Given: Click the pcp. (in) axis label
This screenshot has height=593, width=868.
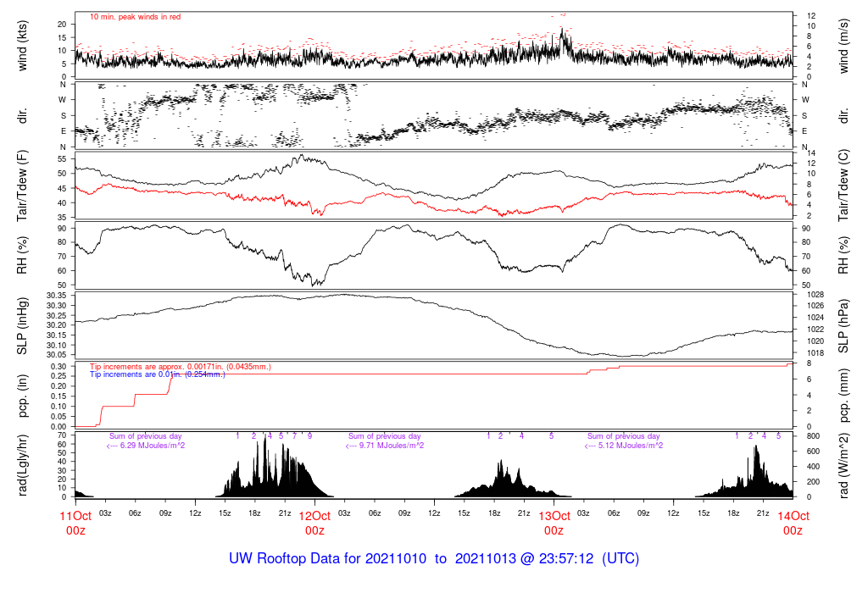Looking at the screenshot, I should pyautogui.click(x=23, y=394).
